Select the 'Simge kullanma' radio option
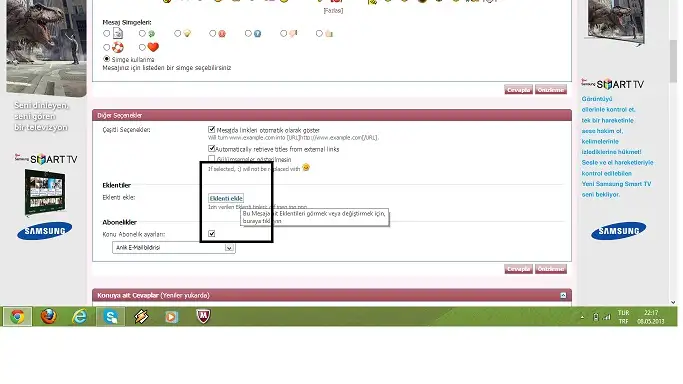683x384 pixels. tap(107, 59)
